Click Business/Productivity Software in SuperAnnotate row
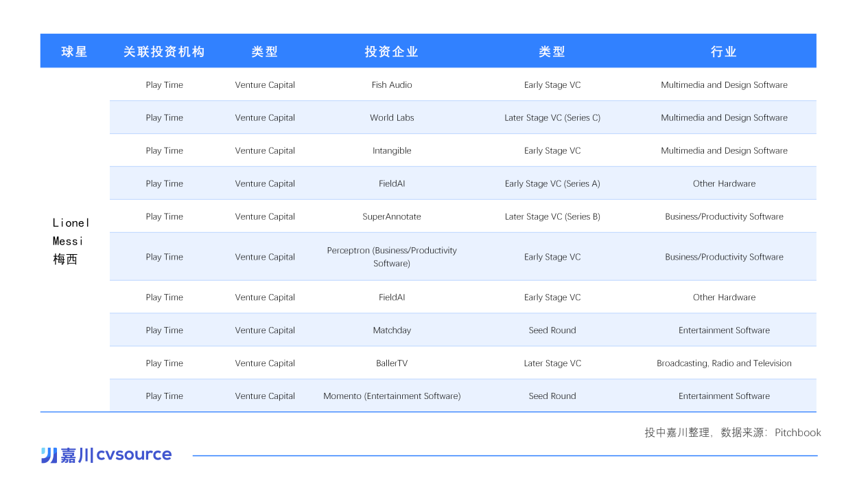Viewport: 868px width, 489px height. [x=724, y=217]
